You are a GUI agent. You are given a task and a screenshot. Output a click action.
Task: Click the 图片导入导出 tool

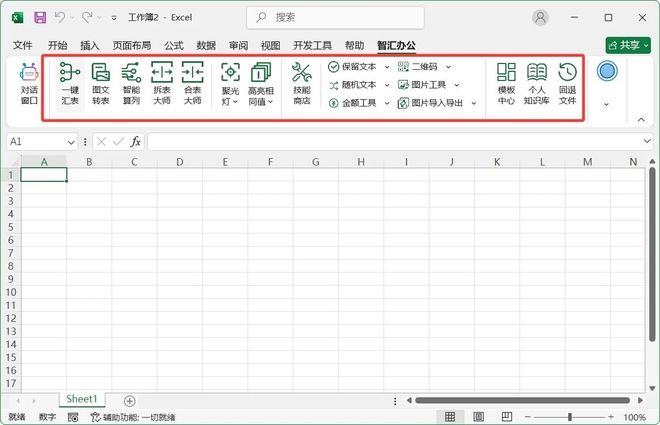point(430,103)
